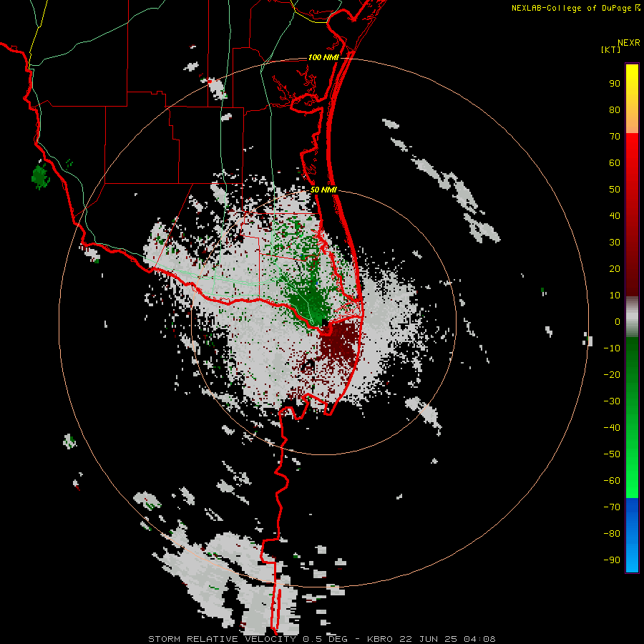Click the 50 value on the color scale
Viewport: 644px width, 644px height.
click(x=615, y=190)
